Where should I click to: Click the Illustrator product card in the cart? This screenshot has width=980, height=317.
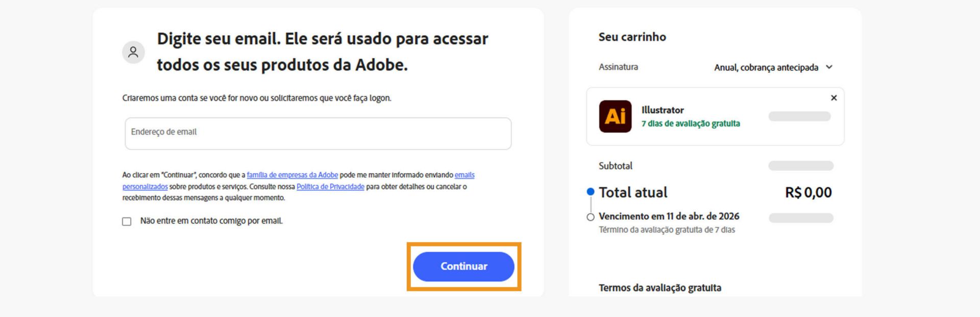tap(715, 116)
